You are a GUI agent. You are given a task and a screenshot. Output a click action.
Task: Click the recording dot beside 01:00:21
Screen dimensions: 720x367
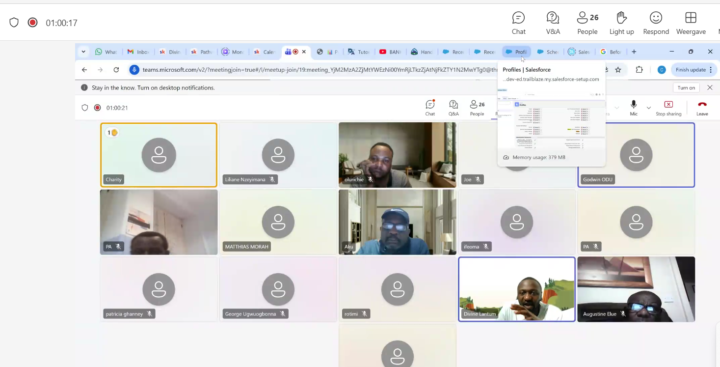(x=97, y=107)
